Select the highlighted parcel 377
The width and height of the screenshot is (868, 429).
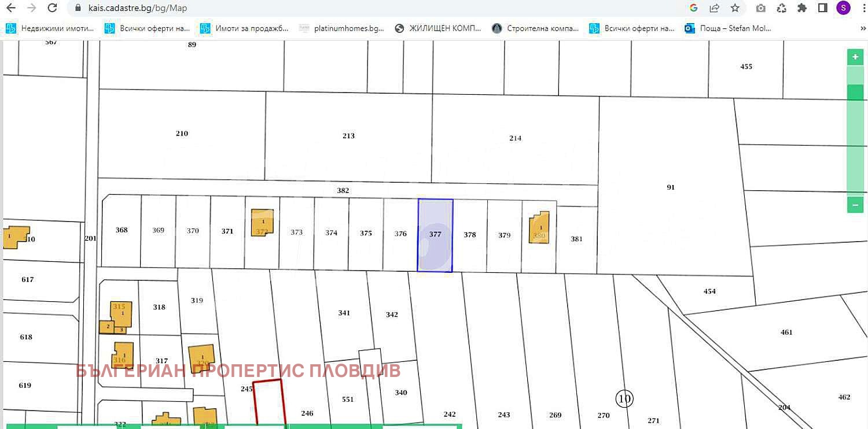435,235
